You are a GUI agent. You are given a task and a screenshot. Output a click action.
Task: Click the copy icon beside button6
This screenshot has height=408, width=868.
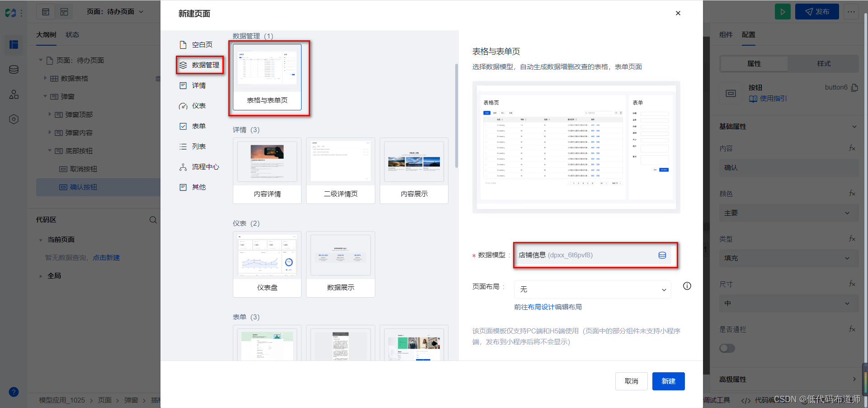pos(854,88)
